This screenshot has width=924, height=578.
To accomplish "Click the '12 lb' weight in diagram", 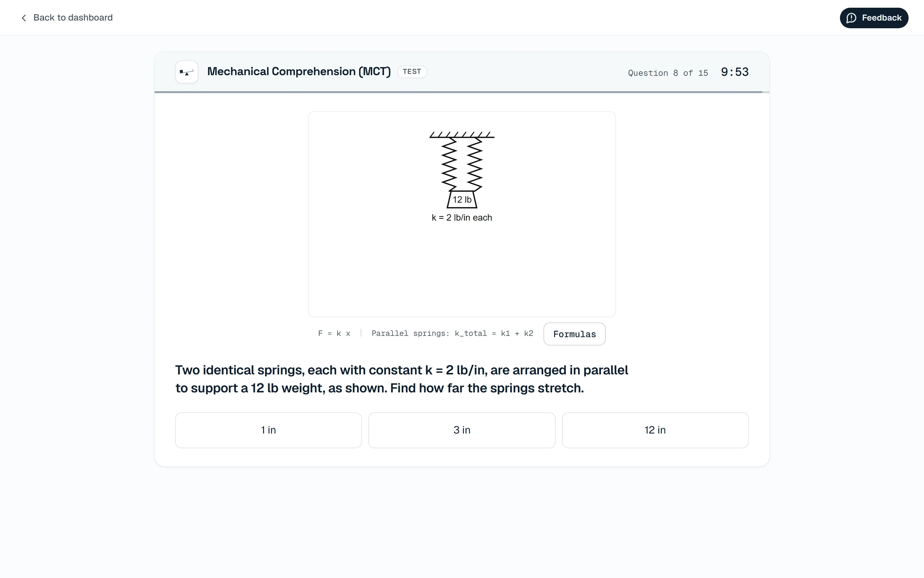I will pos(462,199).
